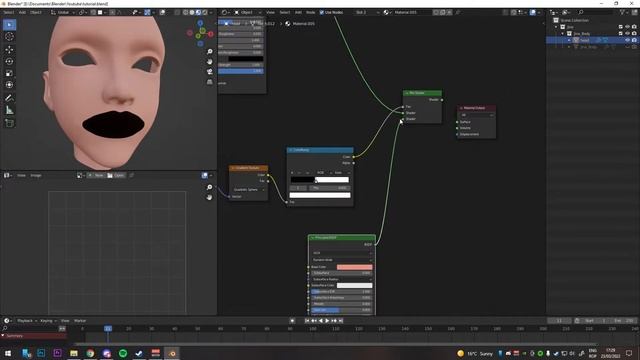The image size is (640, 360).
Task: Enable wireframe viewport shading mode
Action: [x=185, y=13]
